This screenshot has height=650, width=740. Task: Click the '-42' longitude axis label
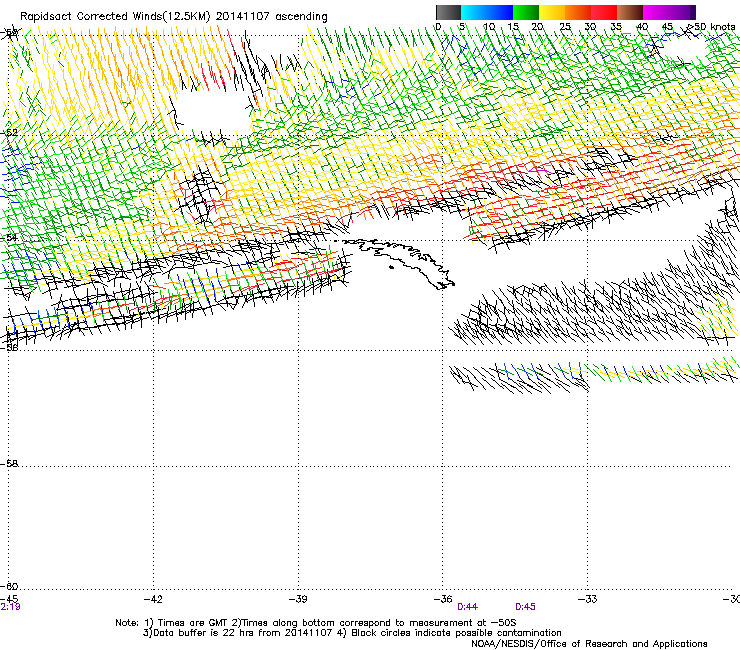pos(153,599)
